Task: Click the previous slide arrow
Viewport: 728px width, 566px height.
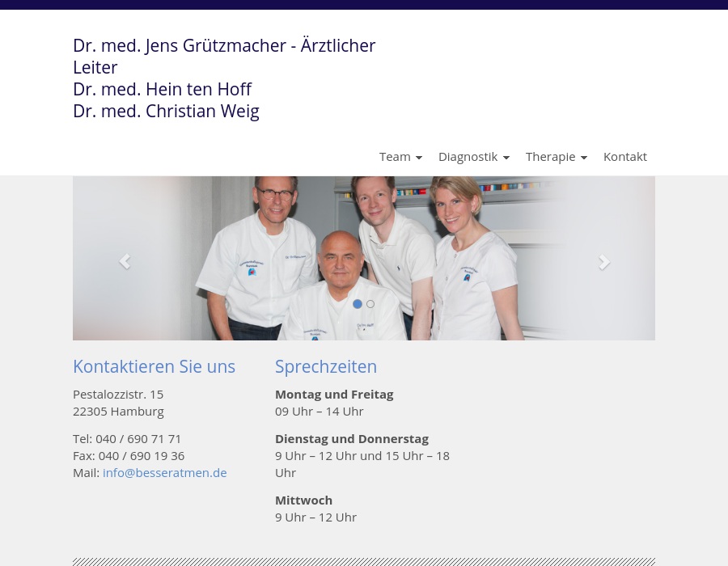Action: click(124, 261)
